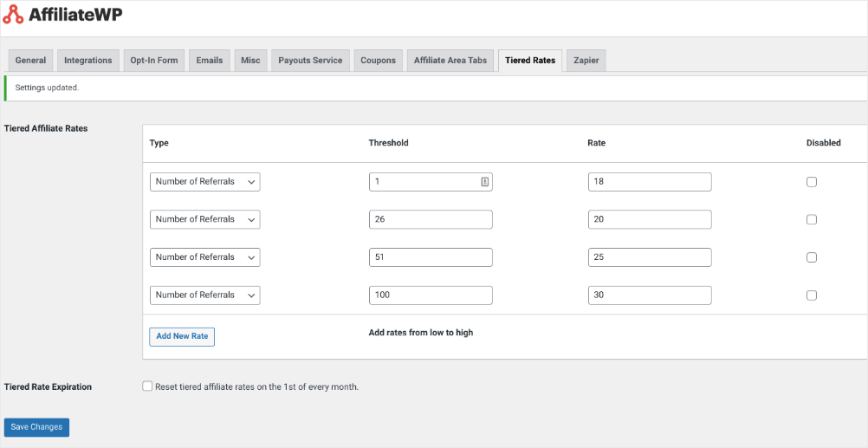Check Disabled box for the rate 30 row
868x448 pixels.
tap(812, 295)
